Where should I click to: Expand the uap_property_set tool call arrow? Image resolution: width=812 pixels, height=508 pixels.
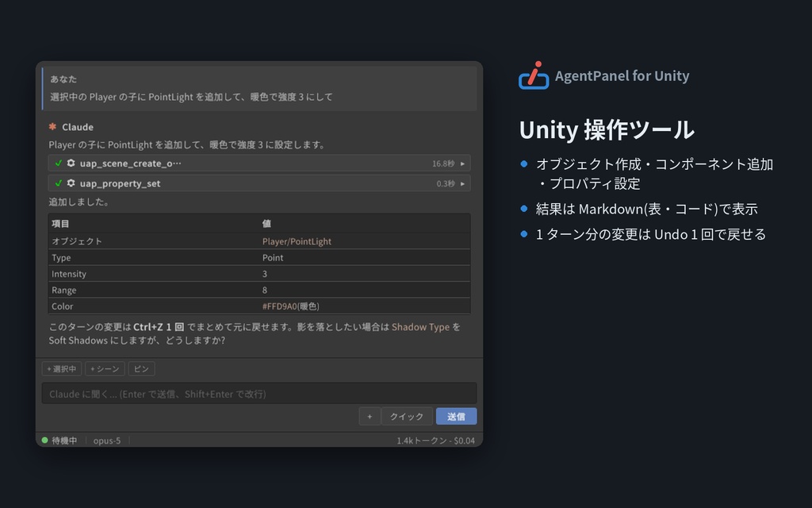462,183
